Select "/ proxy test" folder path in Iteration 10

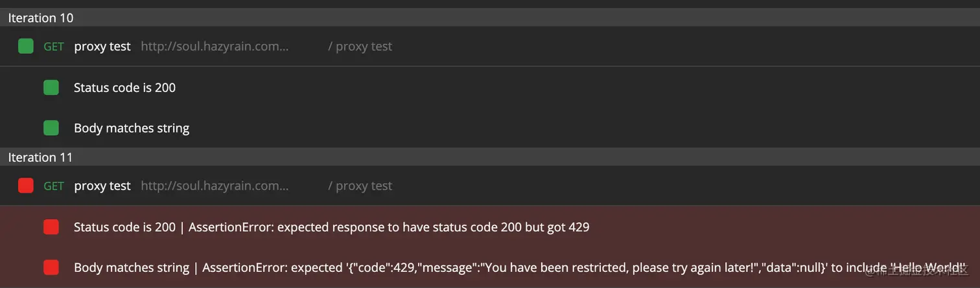point(360,47)
